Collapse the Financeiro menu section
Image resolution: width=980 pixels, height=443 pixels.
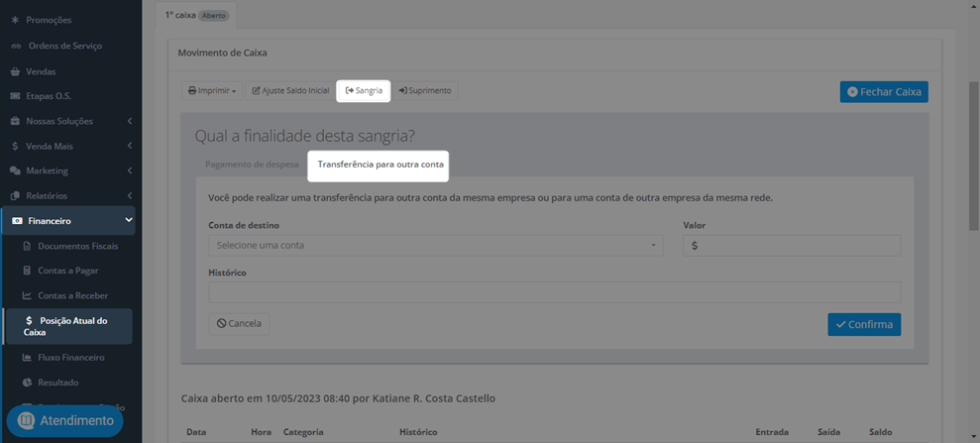click(129, 221)
